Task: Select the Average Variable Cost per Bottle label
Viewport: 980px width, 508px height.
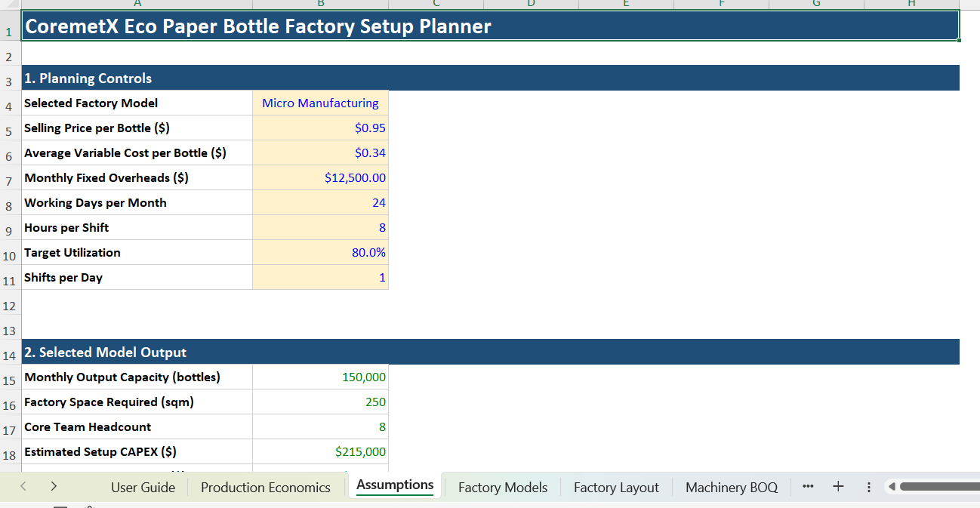Action: click(137, 152)
